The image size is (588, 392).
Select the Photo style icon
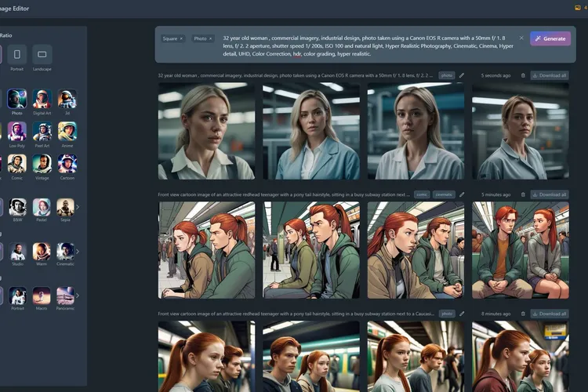(x=17, y=99)
